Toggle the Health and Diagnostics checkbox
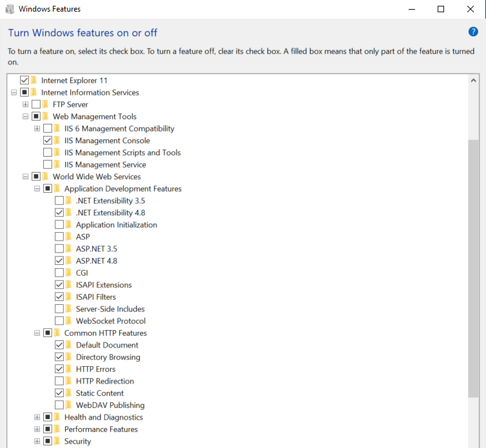 [48, 417]
